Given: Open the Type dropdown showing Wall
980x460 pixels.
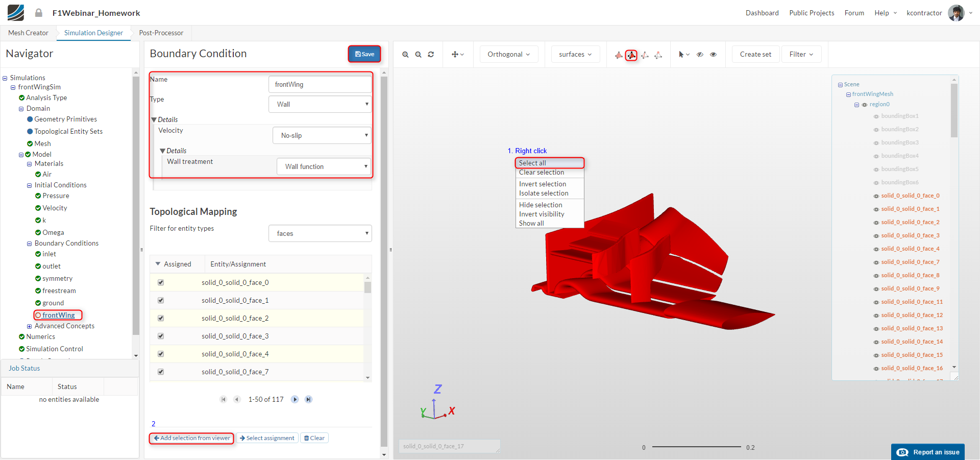Looking at the screenshot, I should coord(320,104).
